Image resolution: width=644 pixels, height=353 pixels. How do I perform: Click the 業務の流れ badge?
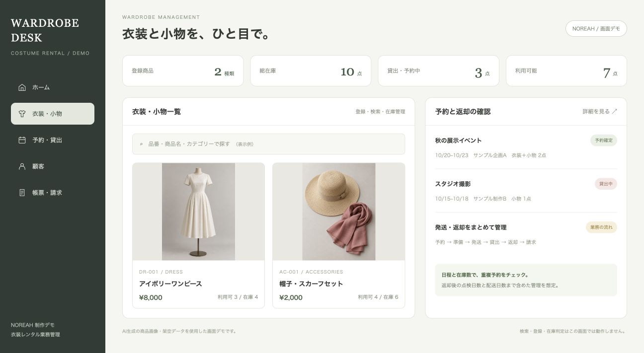pos(601,227)
